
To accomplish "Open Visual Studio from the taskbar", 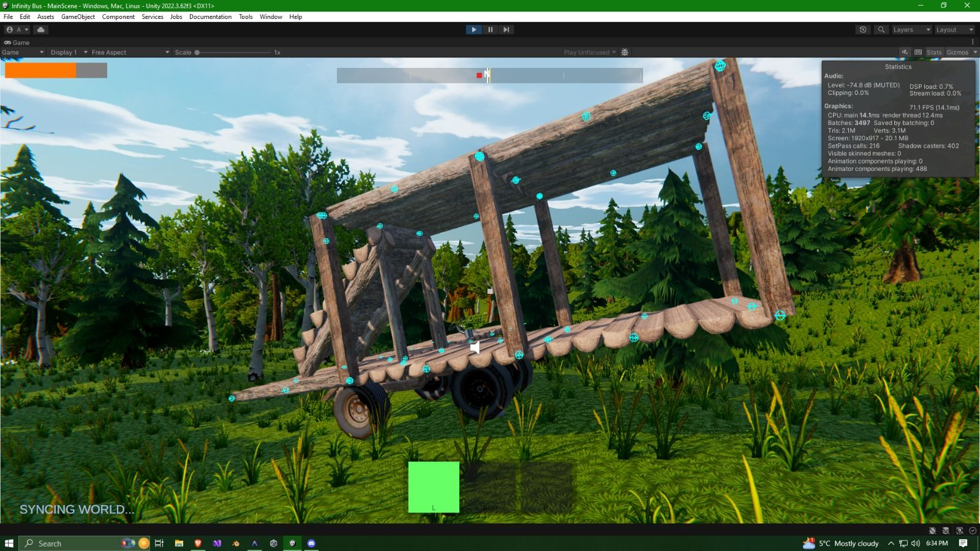I will [217, 543].
